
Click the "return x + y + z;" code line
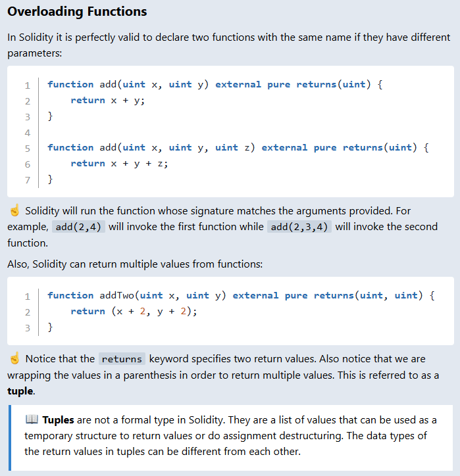point(119,164)
